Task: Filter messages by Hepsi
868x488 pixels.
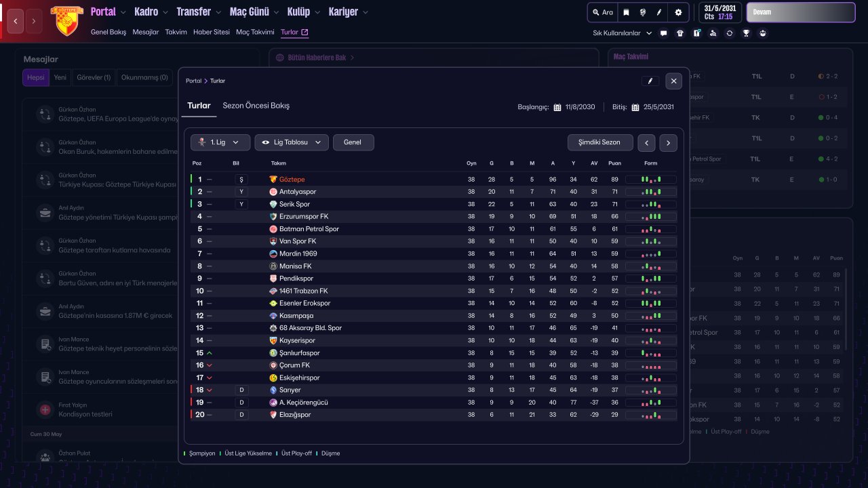Action: (36, 77)
